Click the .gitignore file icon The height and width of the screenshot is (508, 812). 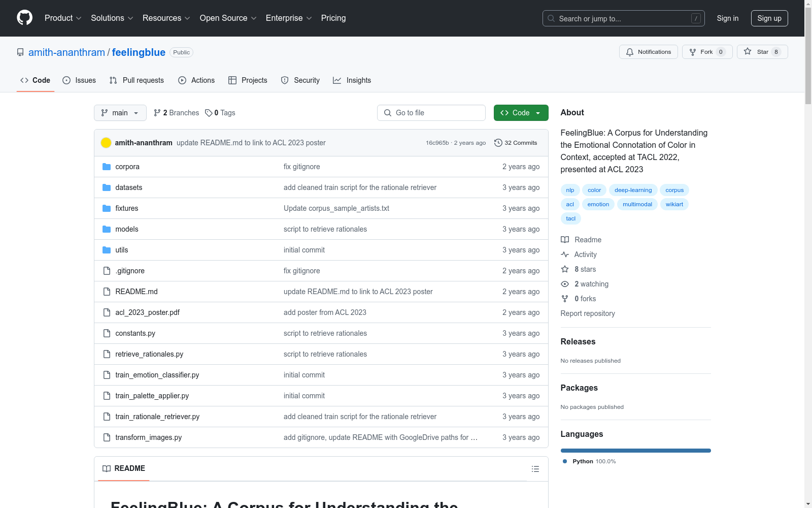107,271
